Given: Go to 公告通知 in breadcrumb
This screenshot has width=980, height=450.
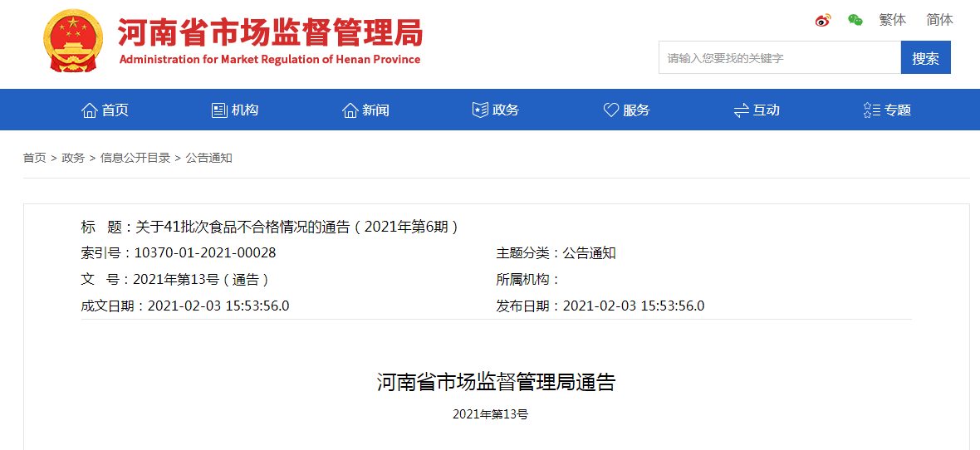Looking at the screenshot, I should [x=208, y=158].
